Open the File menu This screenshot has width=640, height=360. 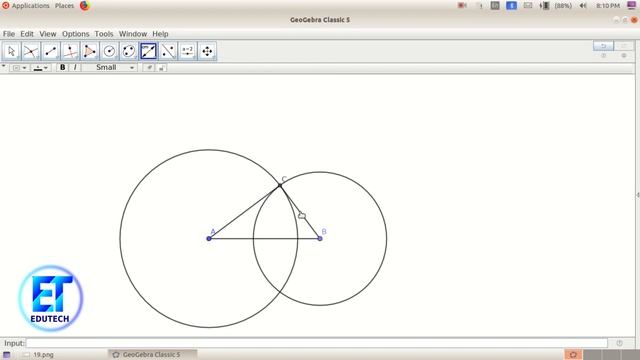pyautogui.click(x=9, y=34)
